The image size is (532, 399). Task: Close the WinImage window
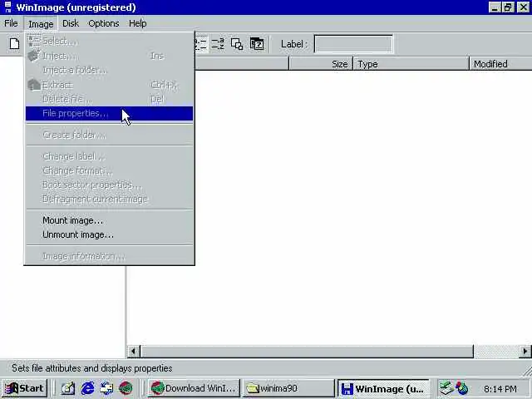[524, 7]
